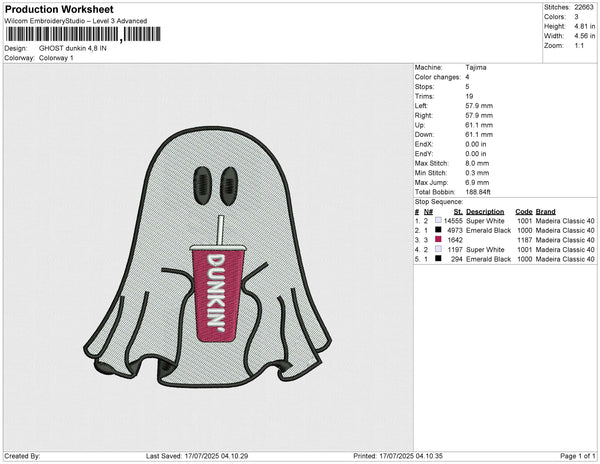Click the Trims value 19

click(469, 96)
